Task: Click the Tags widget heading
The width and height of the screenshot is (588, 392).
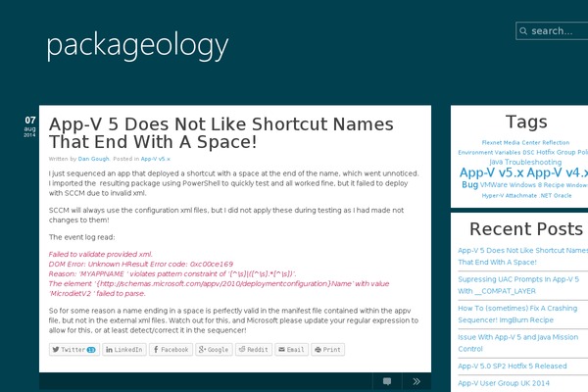Action: [x=526, y=122]
